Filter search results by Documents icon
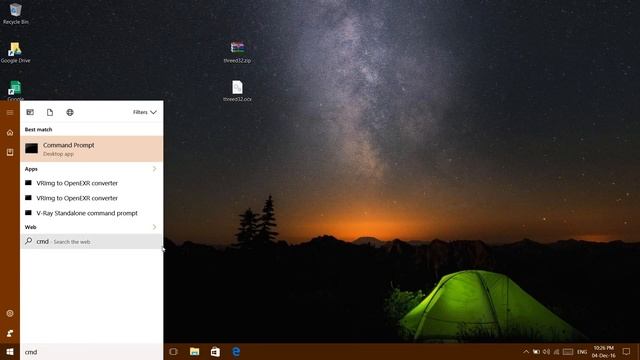This screenshot has width=640, height=360. (50, 112)
